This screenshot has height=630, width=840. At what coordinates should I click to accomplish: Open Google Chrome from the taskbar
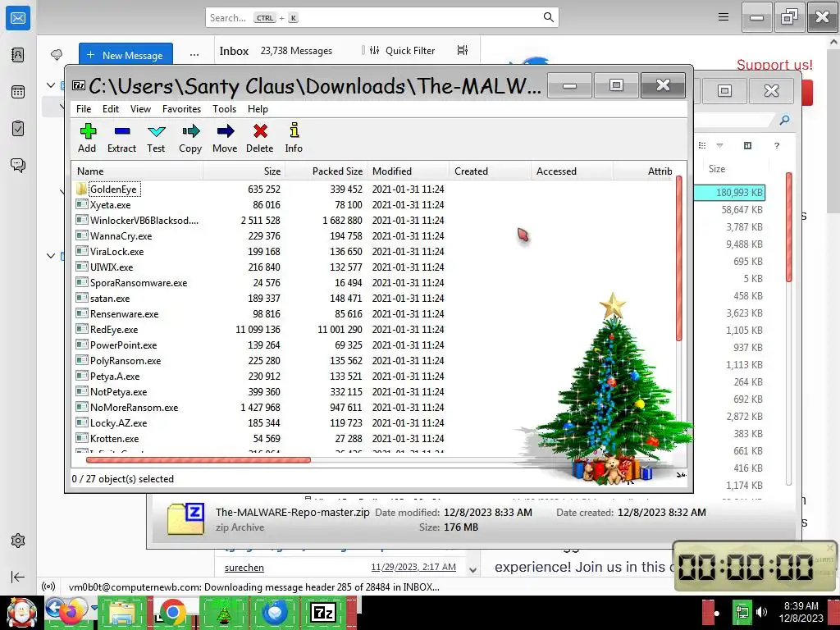point(172,612)
